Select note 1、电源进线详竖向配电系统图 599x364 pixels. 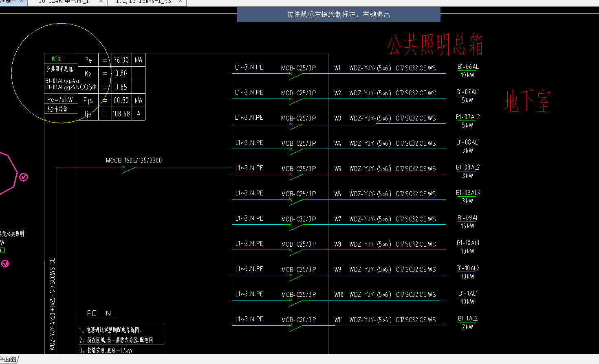pyautogui.click(x=110, y=330)
